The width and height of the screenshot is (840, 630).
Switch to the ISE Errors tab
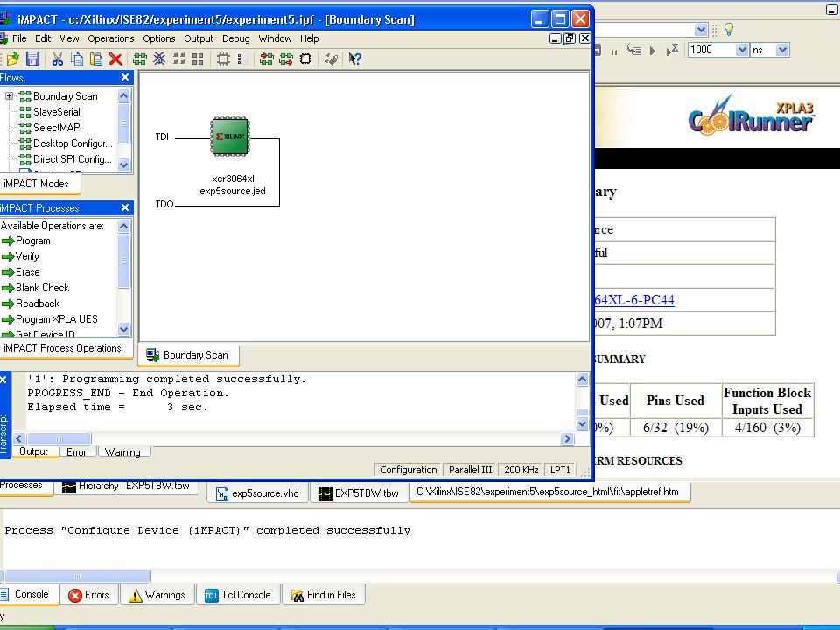pyautogui.click(x=89, y=595)
